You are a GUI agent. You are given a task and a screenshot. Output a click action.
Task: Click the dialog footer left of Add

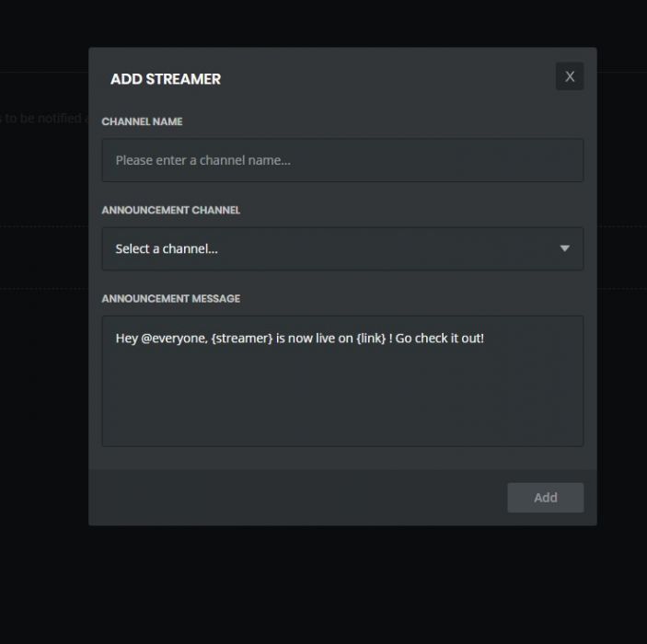tap(295, 497)
